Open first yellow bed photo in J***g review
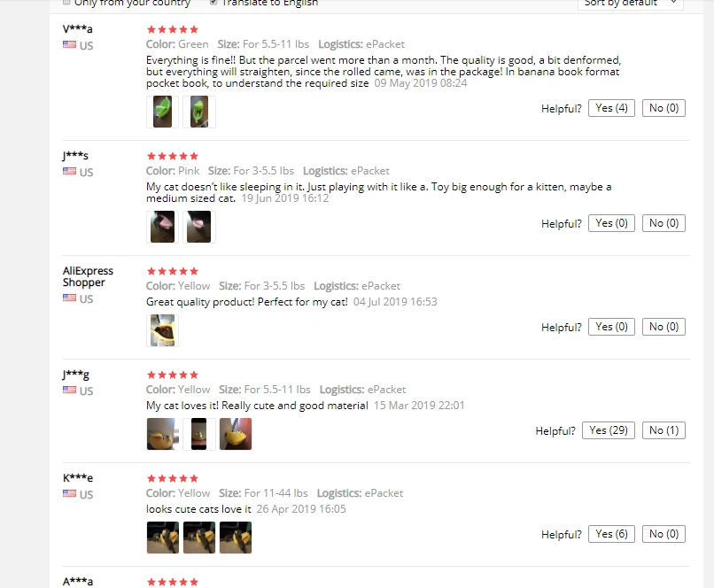The image size is (714, 588). (x=163, y=434)
